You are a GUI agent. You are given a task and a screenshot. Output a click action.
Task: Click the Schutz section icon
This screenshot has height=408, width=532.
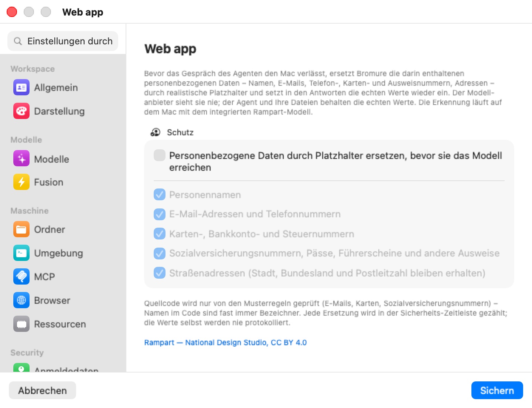point(156,132)
